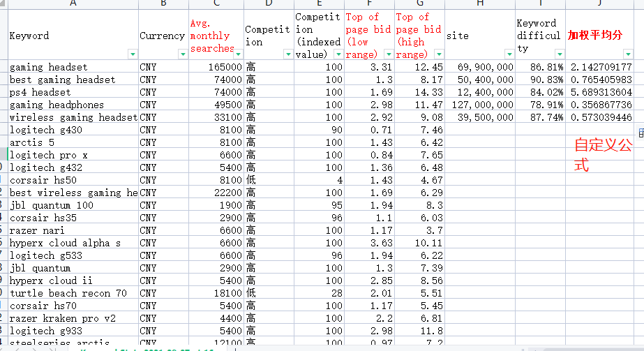Viewport: 644px width, 351px height.
Task: Open the Currency column filter dropdown
Action: pyautogui.click(x=183, y=54)
